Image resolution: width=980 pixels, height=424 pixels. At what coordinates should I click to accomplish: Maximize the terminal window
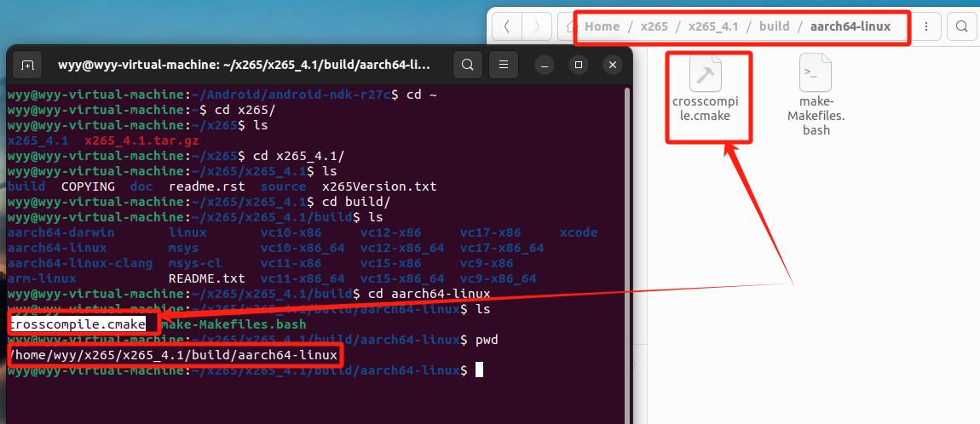pos(579,65)
